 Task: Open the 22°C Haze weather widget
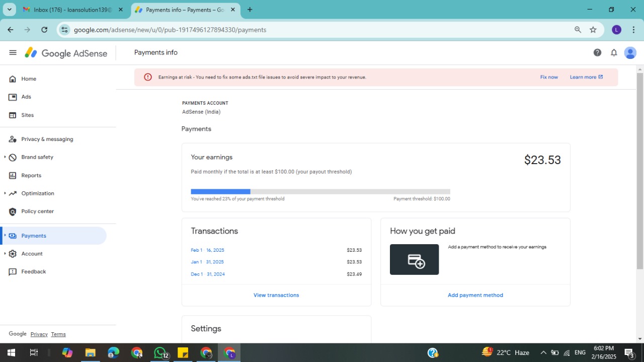click(505, 352)
